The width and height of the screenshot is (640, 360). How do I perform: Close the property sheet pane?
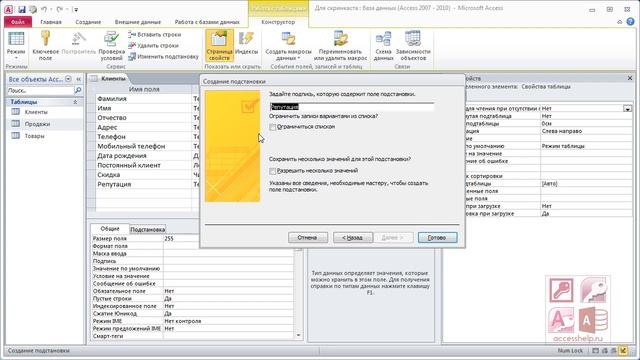tap(630, 78)
